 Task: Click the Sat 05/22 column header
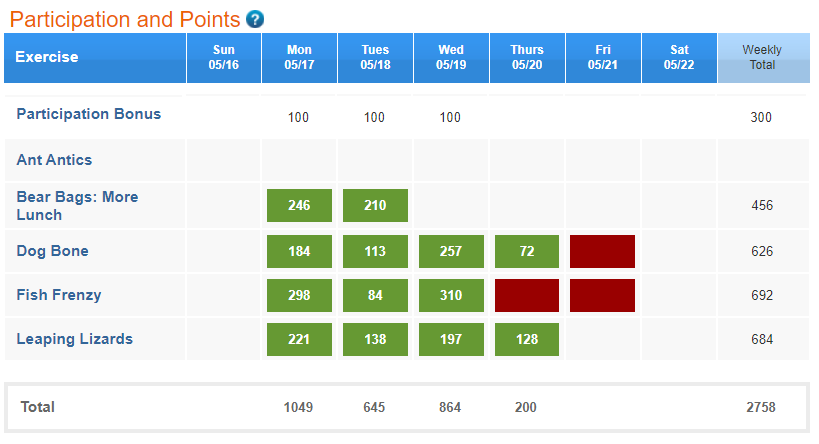point(679,58)
